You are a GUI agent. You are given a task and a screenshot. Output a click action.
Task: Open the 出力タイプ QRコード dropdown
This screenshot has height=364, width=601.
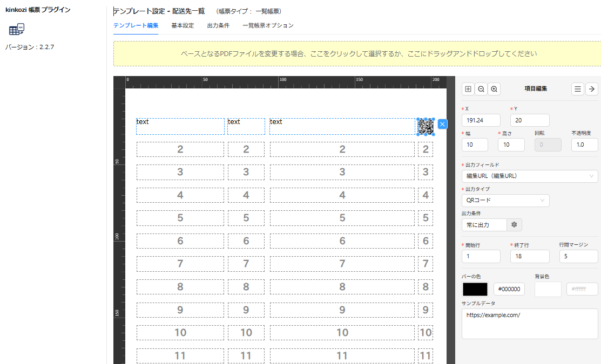[505, 201]
